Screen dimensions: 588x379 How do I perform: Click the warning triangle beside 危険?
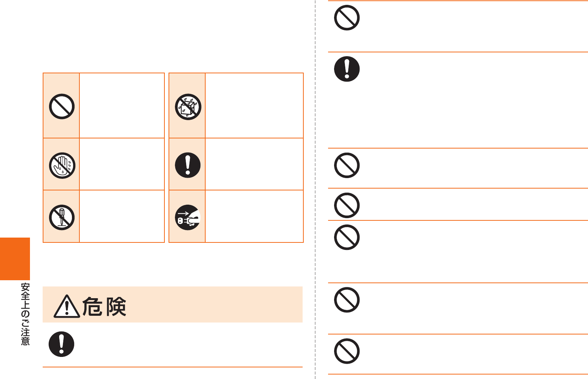point(67,306)
